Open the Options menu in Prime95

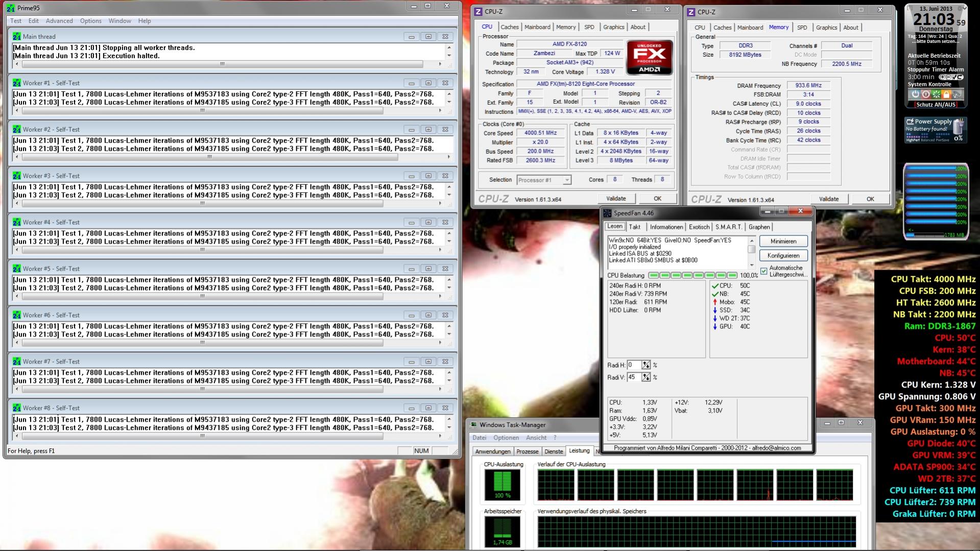[90, 21]
